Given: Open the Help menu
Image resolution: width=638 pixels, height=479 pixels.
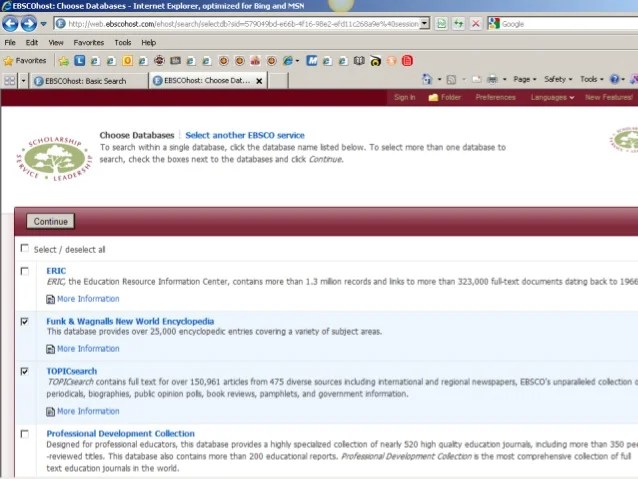Looking at the screenshot, I should [149, 42].
